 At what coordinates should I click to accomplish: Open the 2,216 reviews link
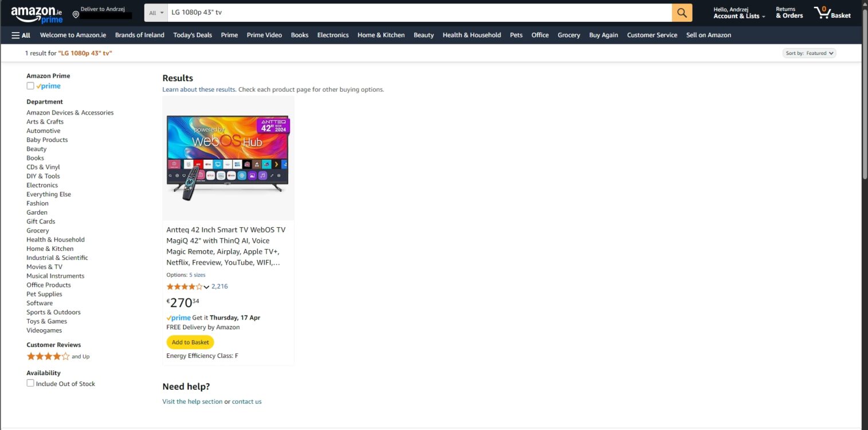coord(219,287)
